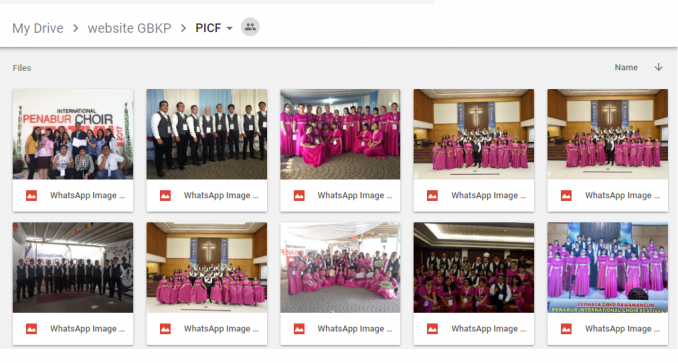
Task: Select choir on stage with festival banner
Action: 608,267
